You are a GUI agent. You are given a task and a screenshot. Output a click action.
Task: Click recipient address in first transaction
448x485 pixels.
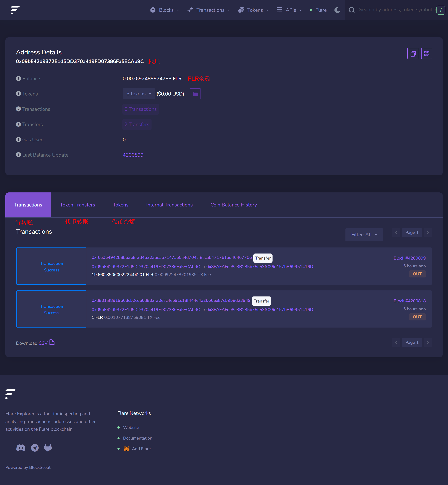pos(260,266)
